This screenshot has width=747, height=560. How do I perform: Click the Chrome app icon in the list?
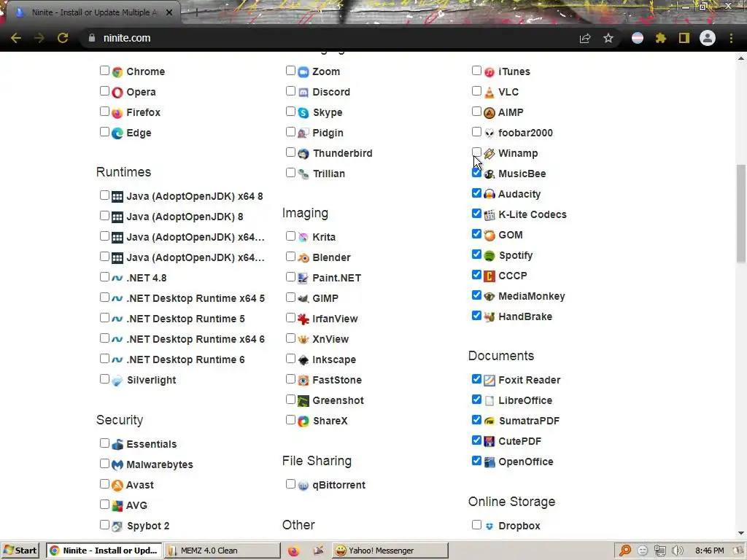pos(117,72)
